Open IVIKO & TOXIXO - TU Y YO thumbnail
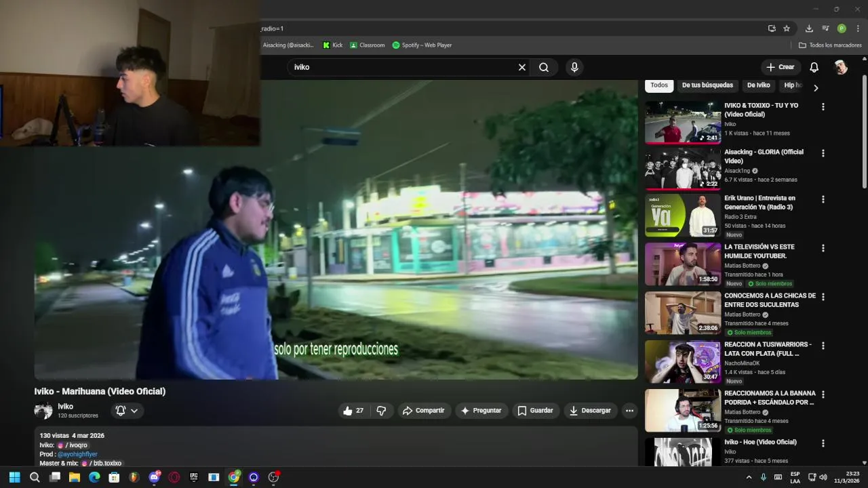The width and height of the screenshot is (868, 488). coord(683,123)
